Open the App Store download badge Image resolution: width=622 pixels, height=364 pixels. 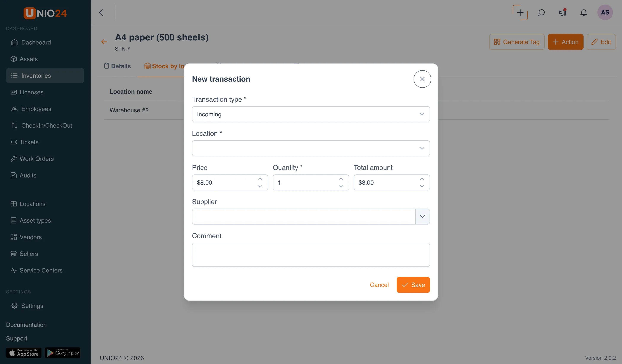24,353
